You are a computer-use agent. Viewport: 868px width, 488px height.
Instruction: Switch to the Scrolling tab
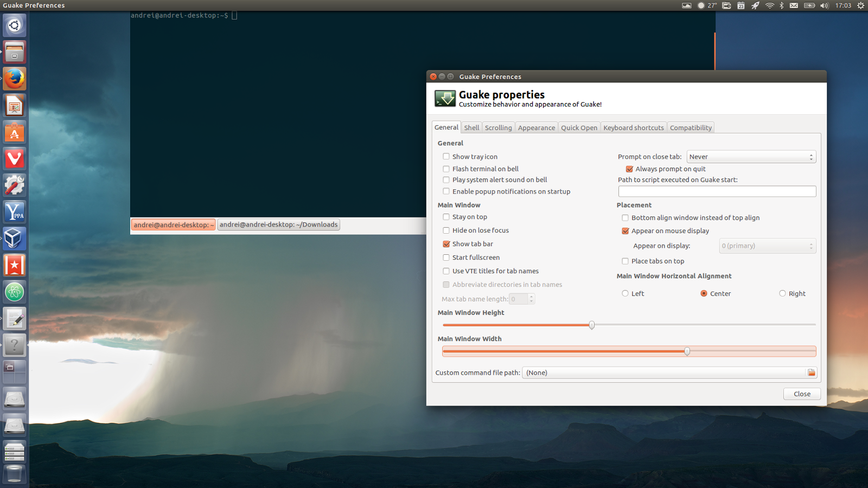[498, 127]
